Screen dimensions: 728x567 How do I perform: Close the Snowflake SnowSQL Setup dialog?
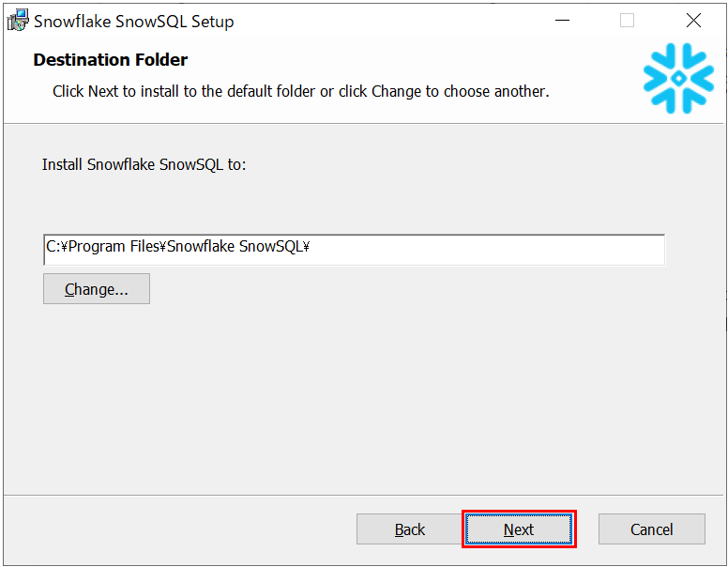pos(693,21)
